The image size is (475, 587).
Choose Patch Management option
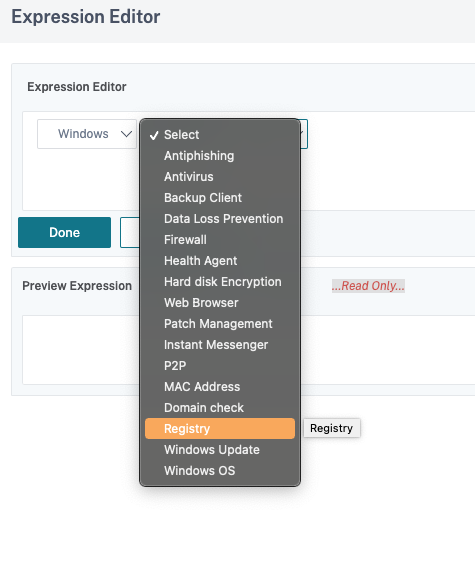pos(220,323)
